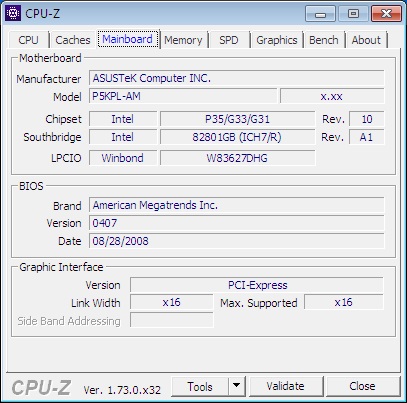This screenshot has width=407, height=403.
Task: Switch to the Graphics tab
Action: pos(277,40)
